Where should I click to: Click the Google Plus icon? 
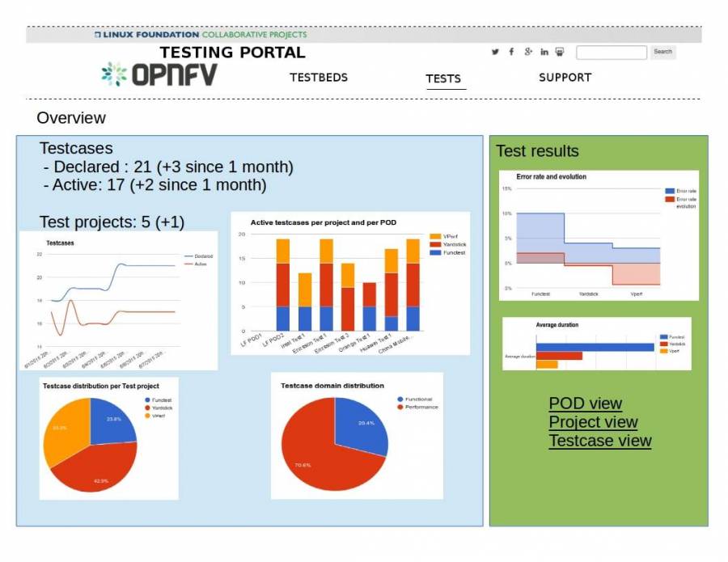tap(528, 52)
